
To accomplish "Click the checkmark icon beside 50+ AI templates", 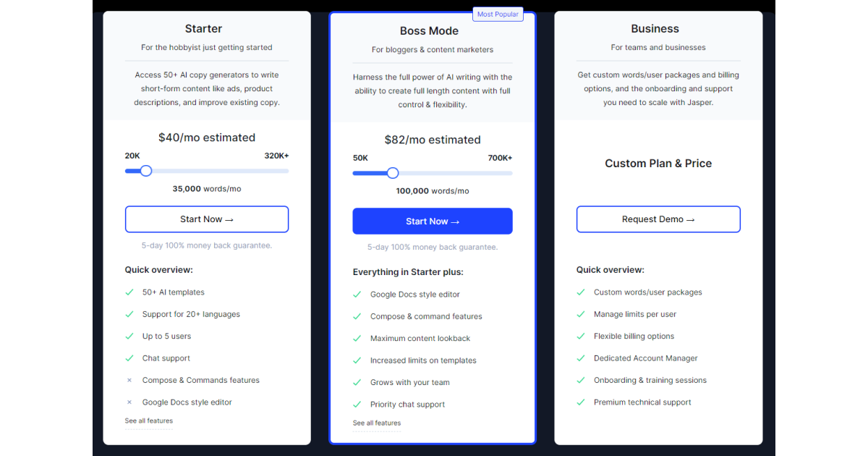I will (129, 292).
